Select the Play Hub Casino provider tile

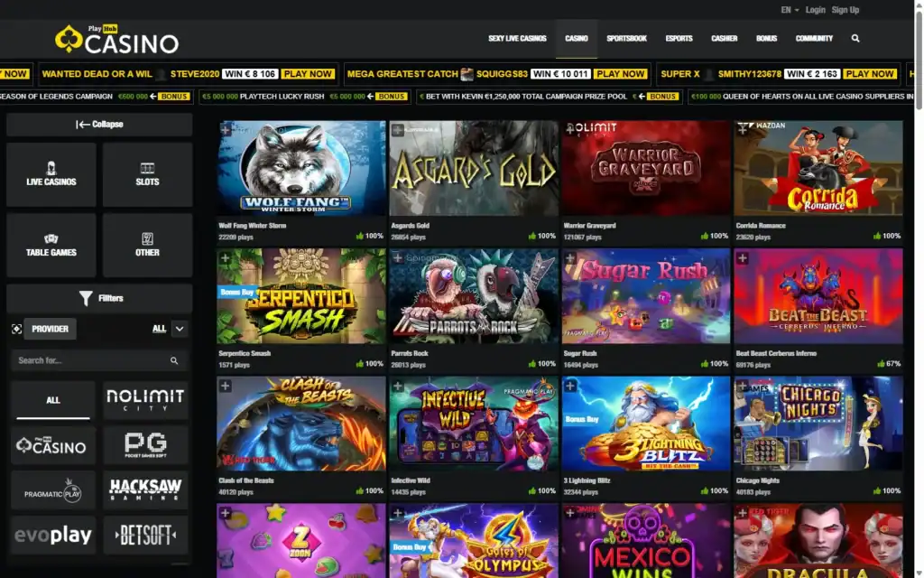point(53,445)
